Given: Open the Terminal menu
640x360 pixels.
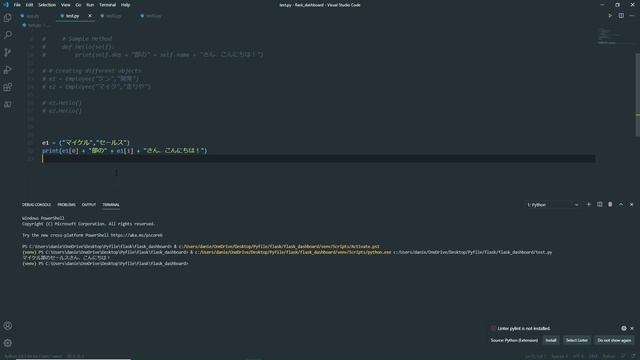Looking at the screenshot, I should tap(107, 5).
